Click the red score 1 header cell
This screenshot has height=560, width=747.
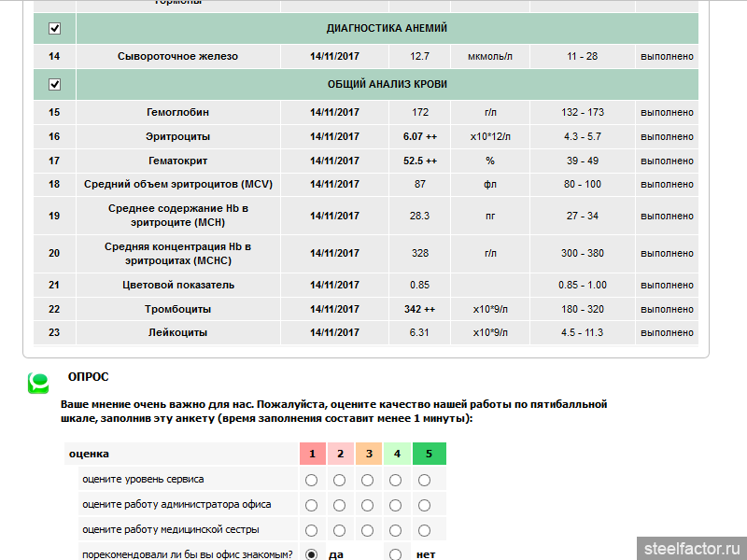click(313, 454)
